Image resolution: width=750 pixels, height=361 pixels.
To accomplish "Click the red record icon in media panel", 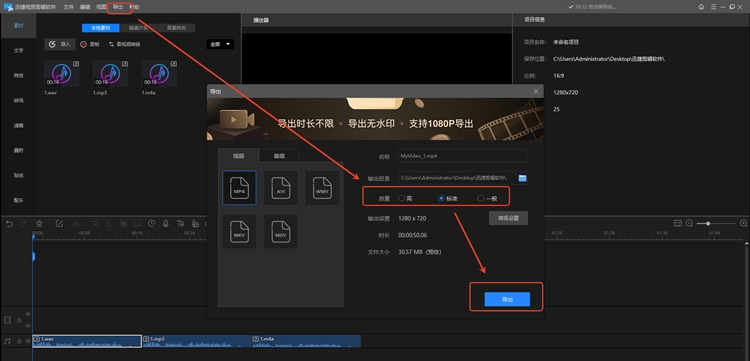I will [83, 44].
